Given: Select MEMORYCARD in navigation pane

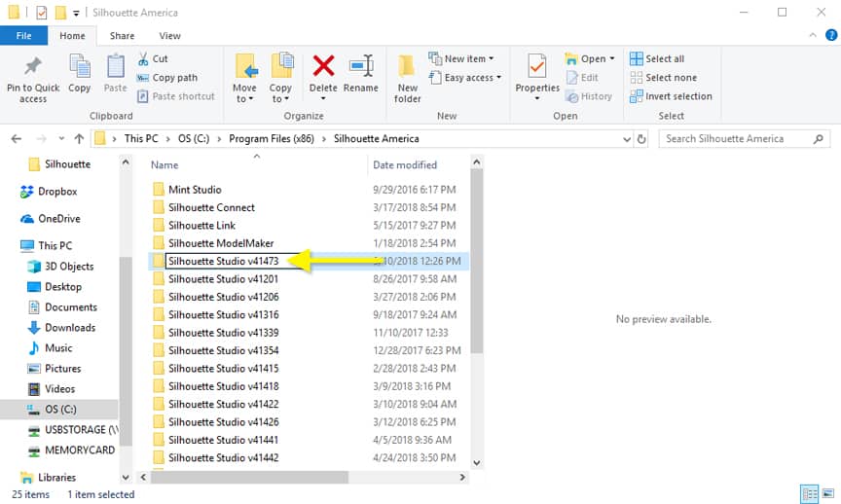Looking at the screenshot, I should click(80, 450).
